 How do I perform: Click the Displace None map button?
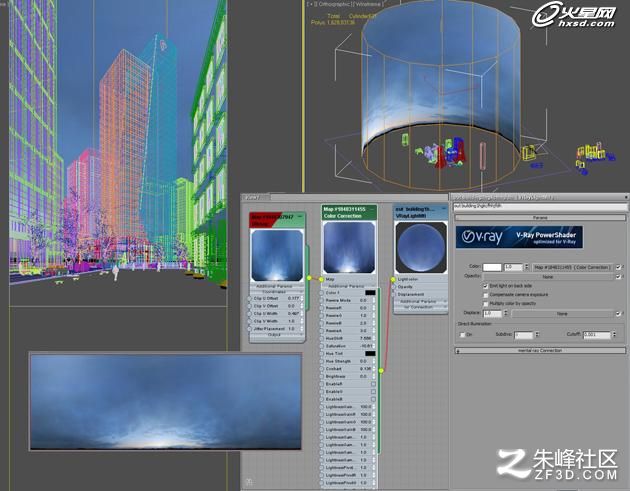click(x=562, y=314)
